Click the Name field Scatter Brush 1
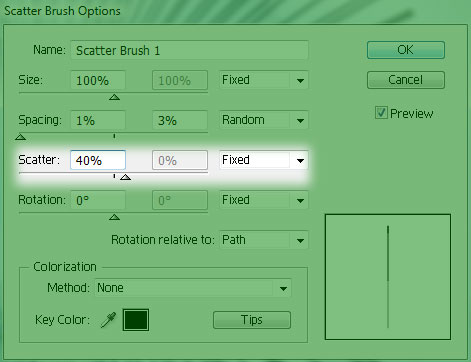The image size is (471, 362). (189, 50)
